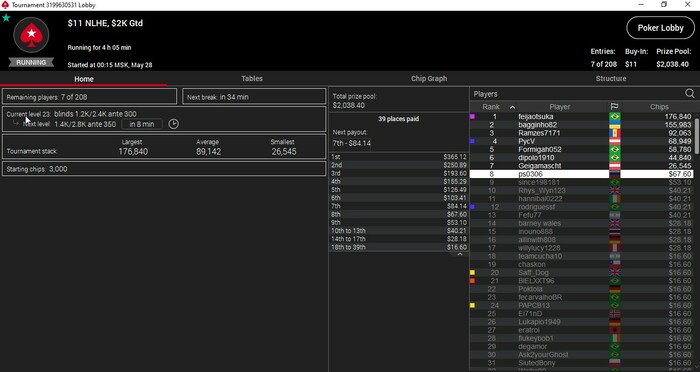Click the yellow tag next to Saff_Dog
Screen dimensions: 700x372
(472, 272)
